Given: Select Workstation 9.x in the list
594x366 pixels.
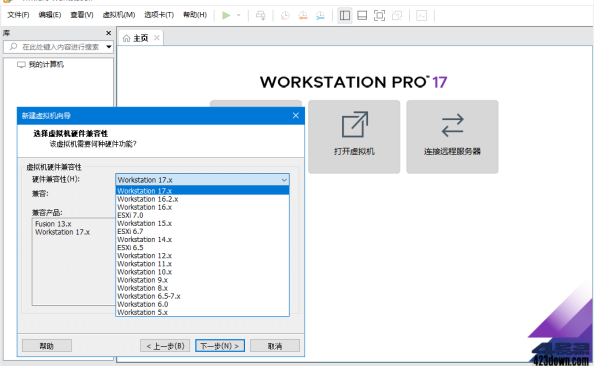Looking at the screenshot, I should click(202, 280).
